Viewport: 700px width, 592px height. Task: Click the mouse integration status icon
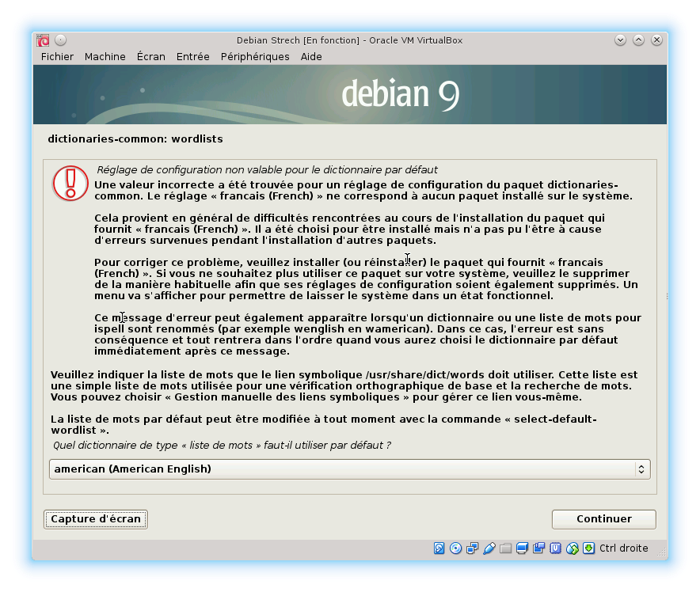(573, 548)
